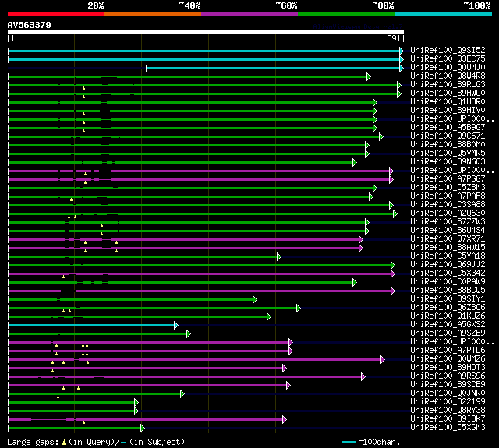Viewport: 499px width, 448px height.
Task: Click the purple arrowhead of the A9RS96 alignment
Action: [363, 377]
